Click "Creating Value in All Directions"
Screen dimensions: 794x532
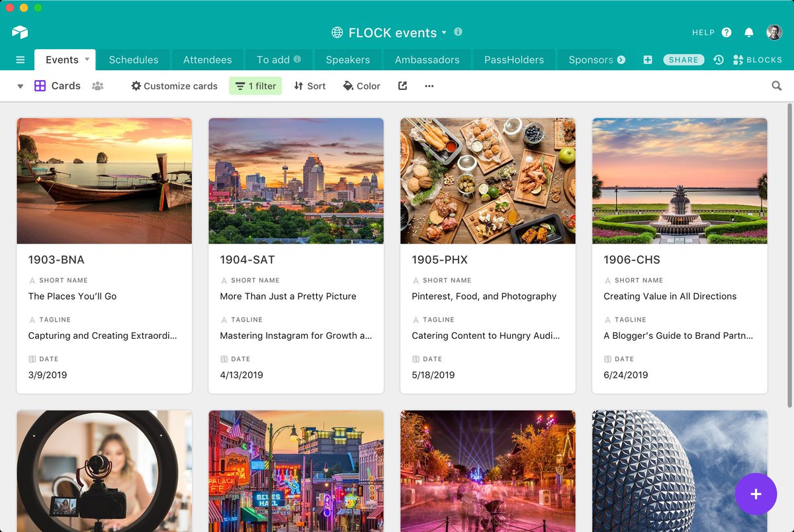click(x=670, y=296)
